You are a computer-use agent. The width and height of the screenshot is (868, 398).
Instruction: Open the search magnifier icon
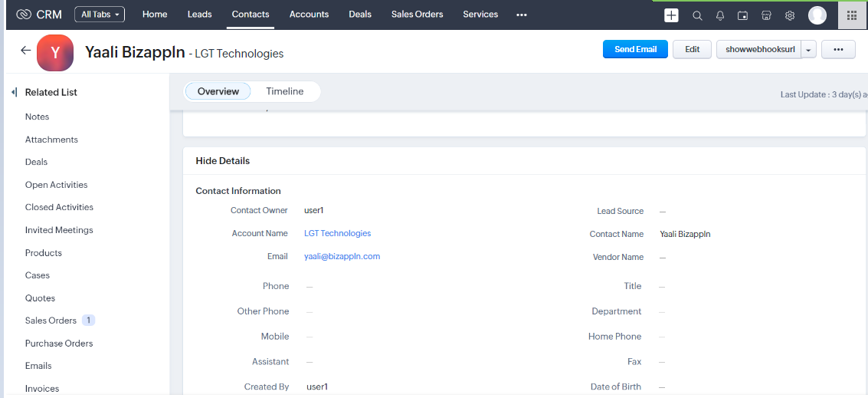pyautogui.click(x=697, y=15)
